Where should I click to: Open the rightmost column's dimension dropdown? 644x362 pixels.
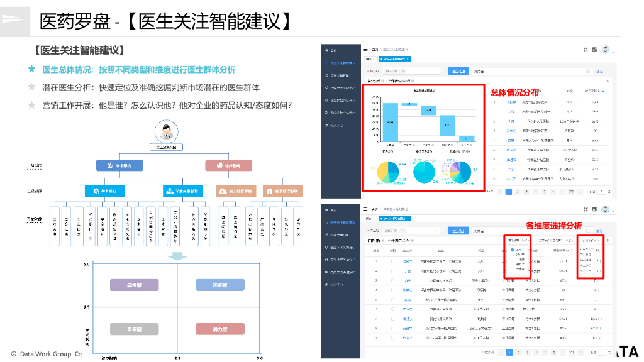point(590,241)
